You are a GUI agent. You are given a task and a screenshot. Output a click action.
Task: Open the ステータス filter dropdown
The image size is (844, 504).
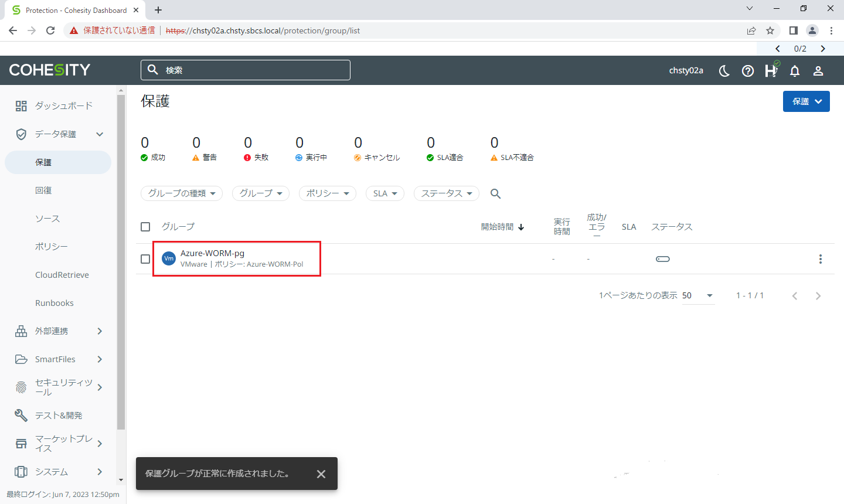[447, 193]
